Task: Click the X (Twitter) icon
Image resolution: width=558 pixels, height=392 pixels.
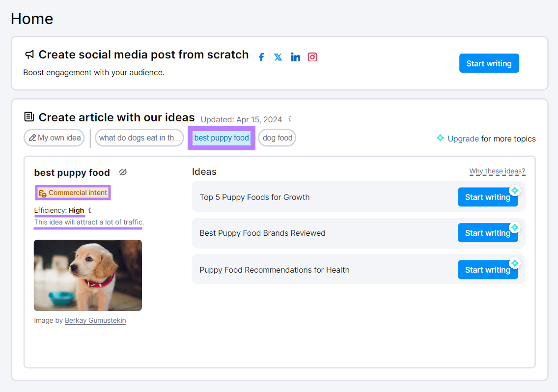Action: coord(278,57)
